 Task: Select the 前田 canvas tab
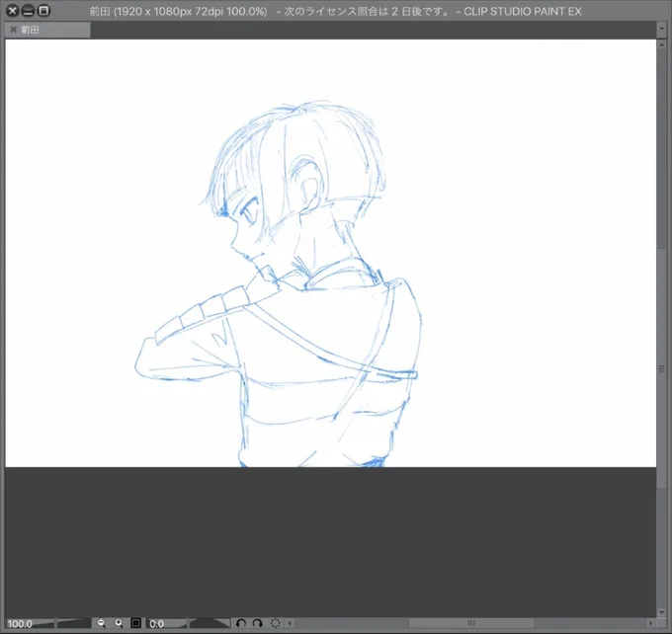pos(48,30)
